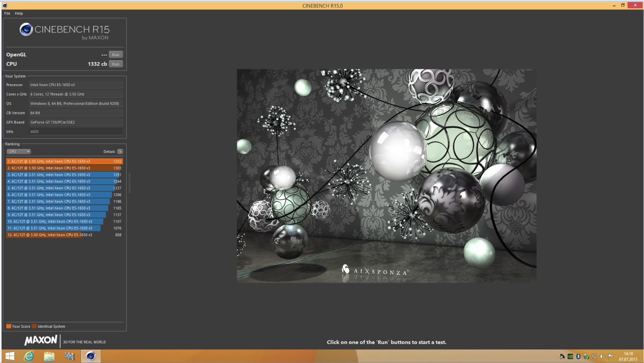Select ranking entry 3 with score 1291

pyautogui.click(x=64, y=175)
